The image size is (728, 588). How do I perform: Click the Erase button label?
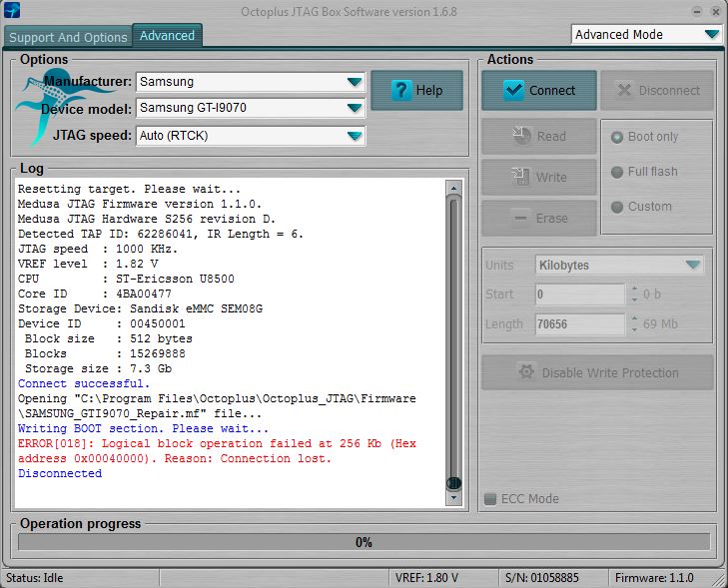tap(551, 218)
